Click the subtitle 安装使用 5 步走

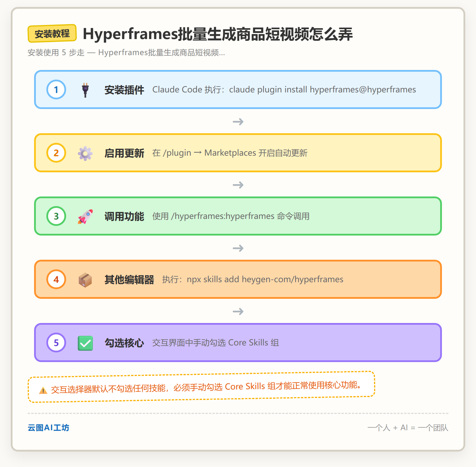[x=56, y=53]
